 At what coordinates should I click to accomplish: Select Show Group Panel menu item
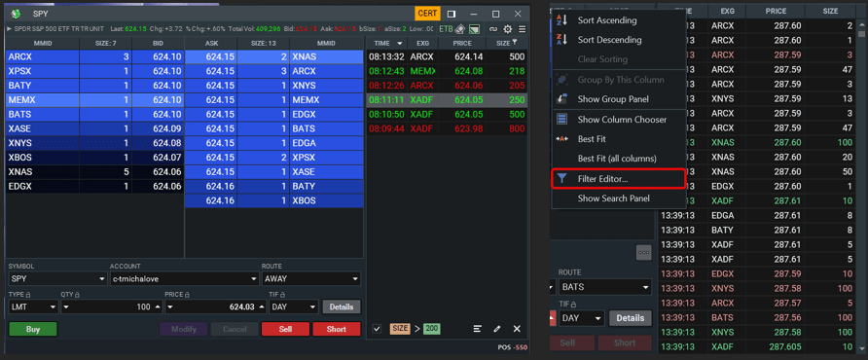(x=613, y=99)
